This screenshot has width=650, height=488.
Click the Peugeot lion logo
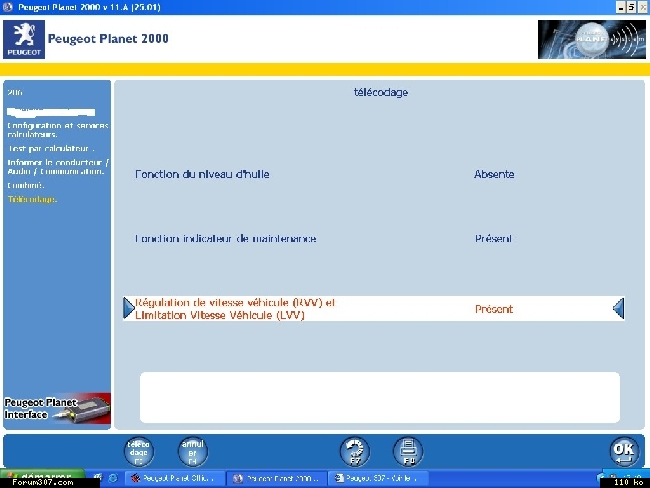click(x=24, y=39)
